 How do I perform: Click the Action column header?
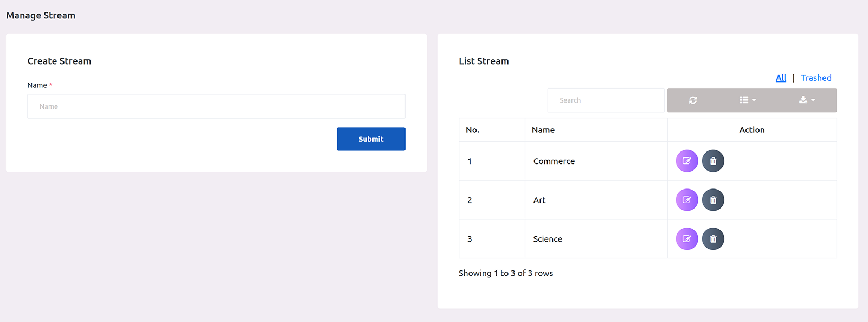point(751,130)
